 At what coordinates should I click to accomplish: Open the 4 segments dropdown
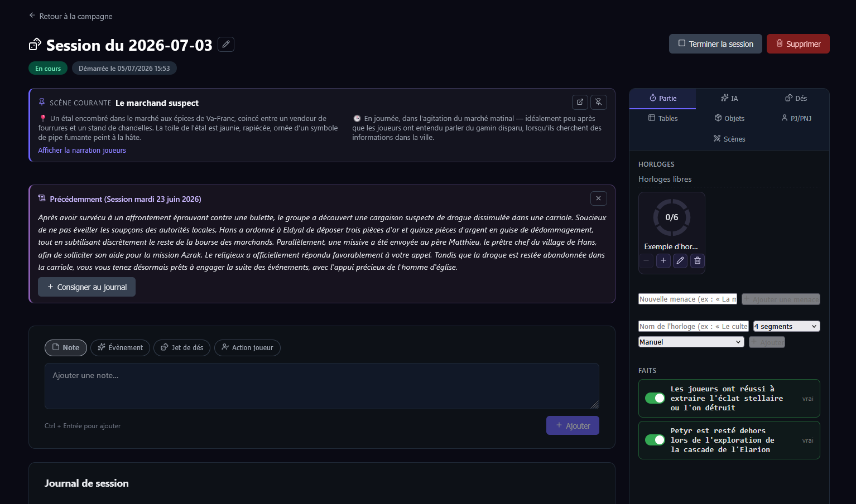point(786,326)
